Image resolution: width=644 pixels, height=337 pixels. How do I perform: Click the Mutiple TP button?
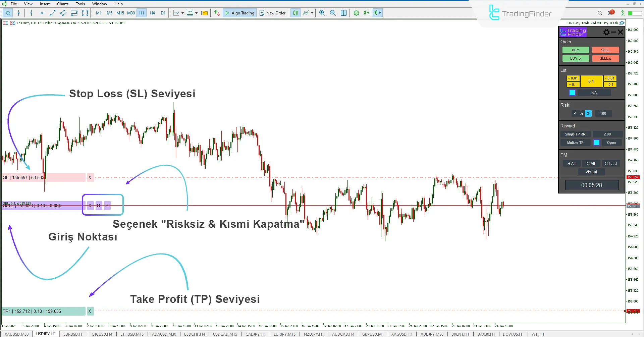[575, 143]
